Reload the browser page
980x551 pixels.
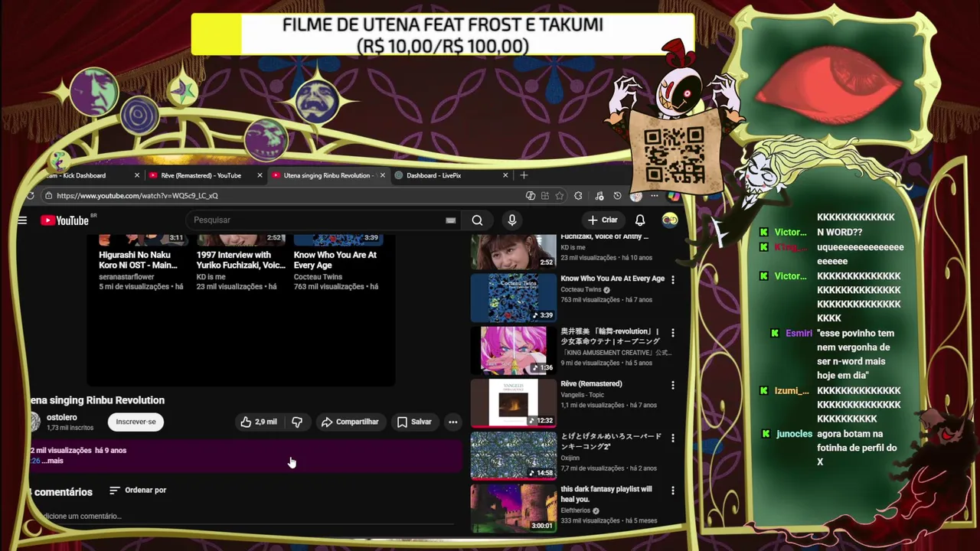tap(30, 196)
